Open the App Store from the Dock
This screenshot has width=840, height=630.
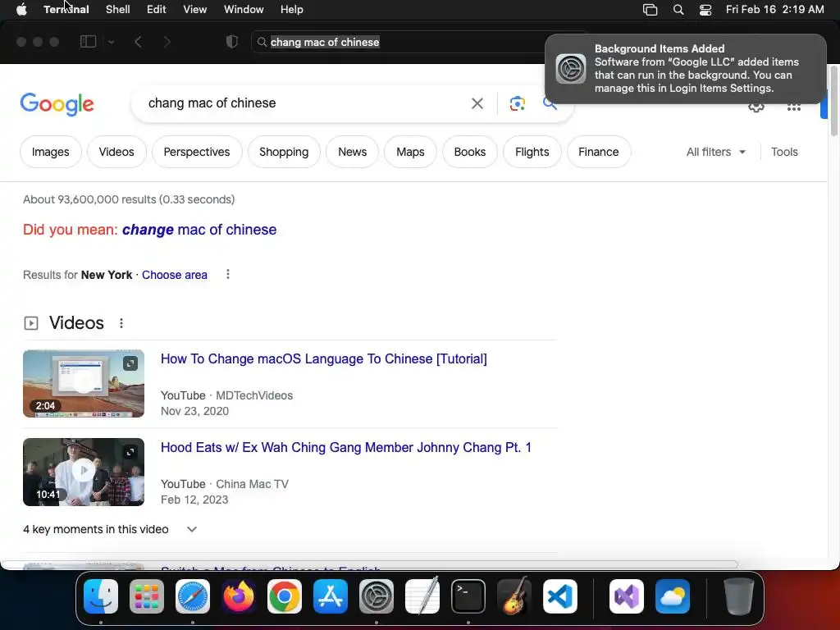(331, 596)
